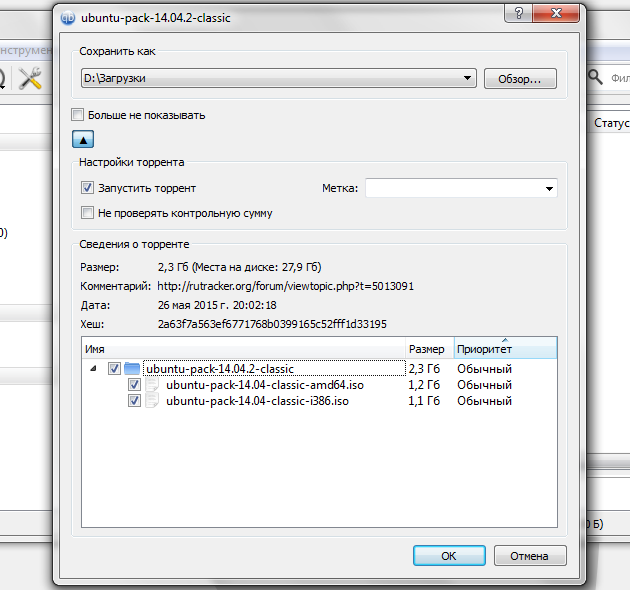
Task: Uncheck the 'Запустить торрент' option
Action: 87,188
